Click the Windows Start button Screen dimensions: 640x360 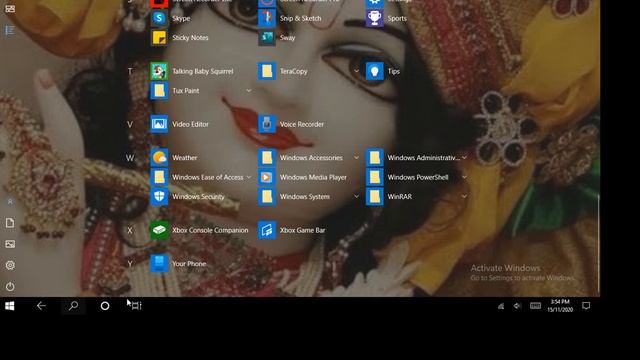tap(10, 306)
